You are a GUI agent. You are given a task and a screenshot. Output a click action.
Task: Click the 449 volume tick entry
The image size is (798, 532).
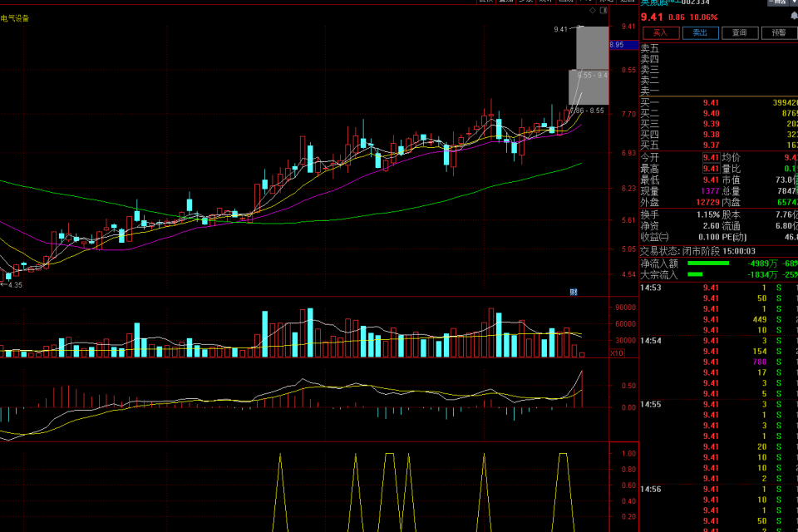tap(760, 320)
